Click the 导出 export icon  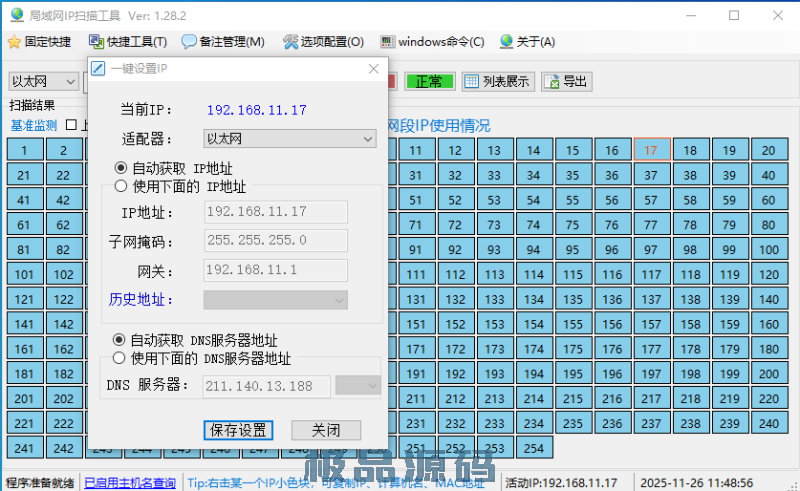[551, 82]
